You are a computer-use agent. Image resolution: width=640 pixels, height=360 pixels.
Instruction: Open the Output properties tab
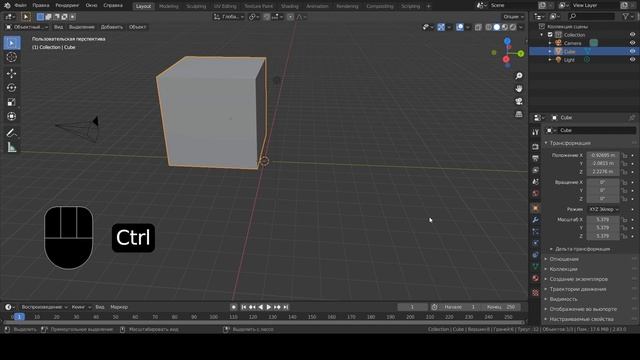(536, 158)
